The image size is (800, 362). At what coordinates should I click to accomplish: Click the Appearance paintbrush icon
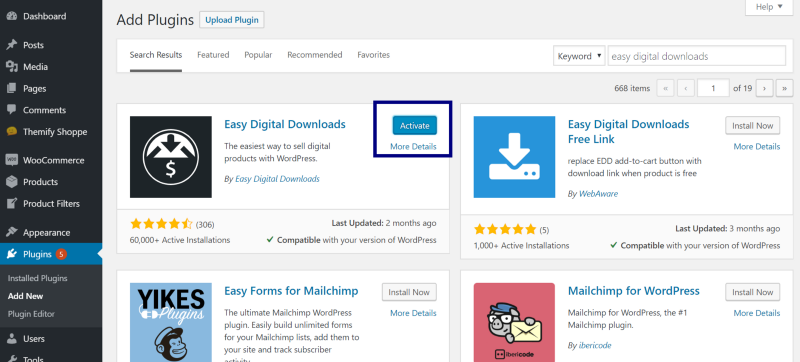pyautogui.click(x=12, y=232)
